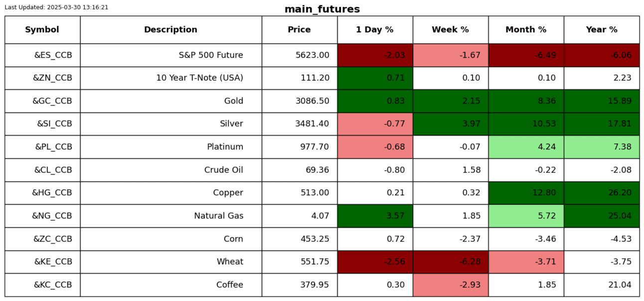Viewport: 644px width, 301px height.
Task: Click the Month % column header
Action: coord(526,30)
